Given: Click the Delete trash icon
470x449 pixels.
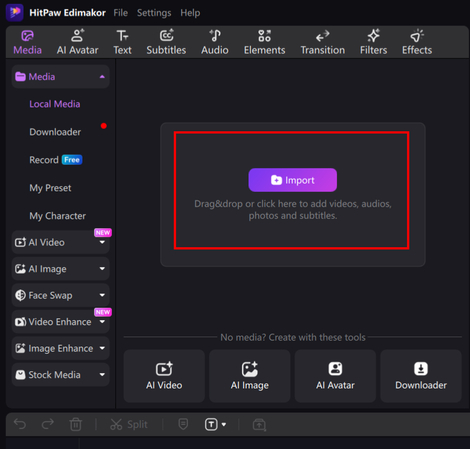Looking at the screenshot, I should pyautogui.click(x=76, y=424).
